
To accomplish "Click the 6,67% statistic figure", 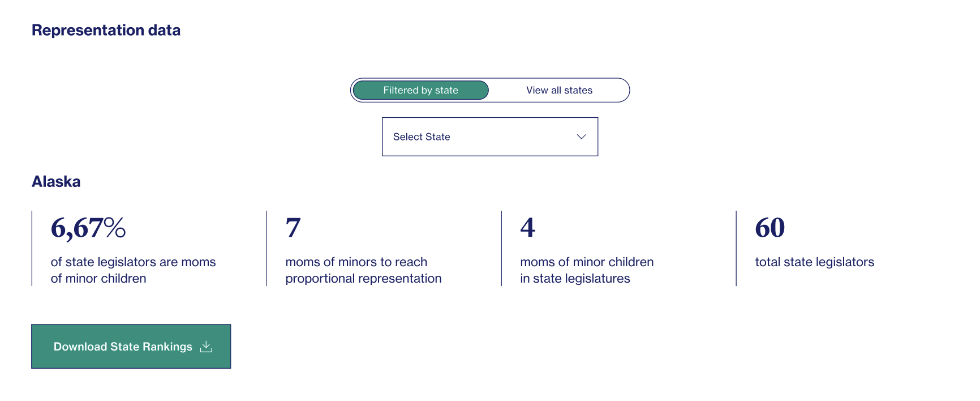I will [x=88, y=228].
